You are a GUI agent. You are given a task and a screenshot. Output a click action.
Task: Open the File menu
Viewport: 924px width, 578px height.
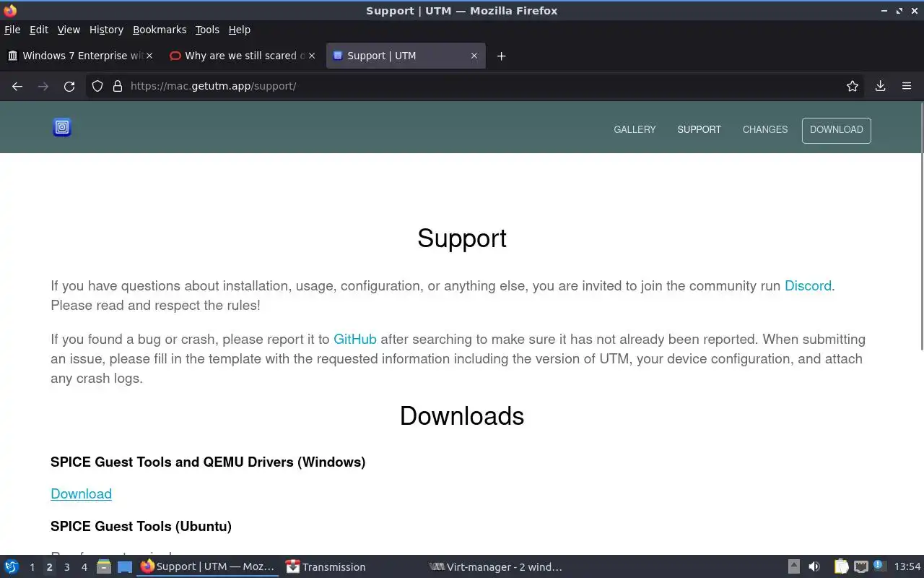(x=12, y=30)
